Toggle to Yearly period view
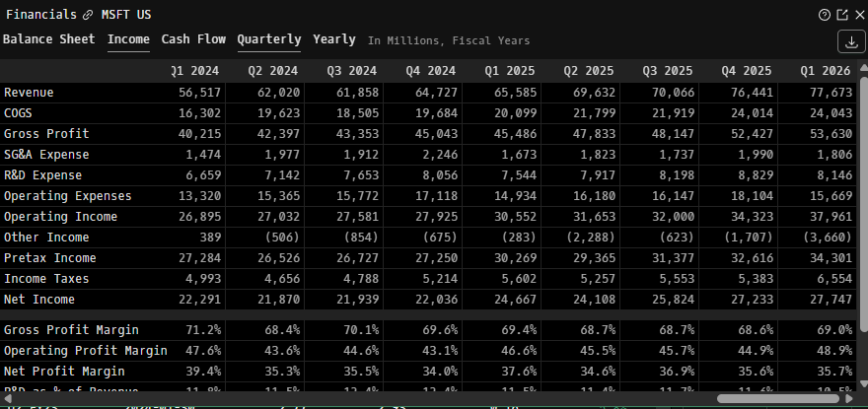The image size is (868, 409). [x=334, y=39]
